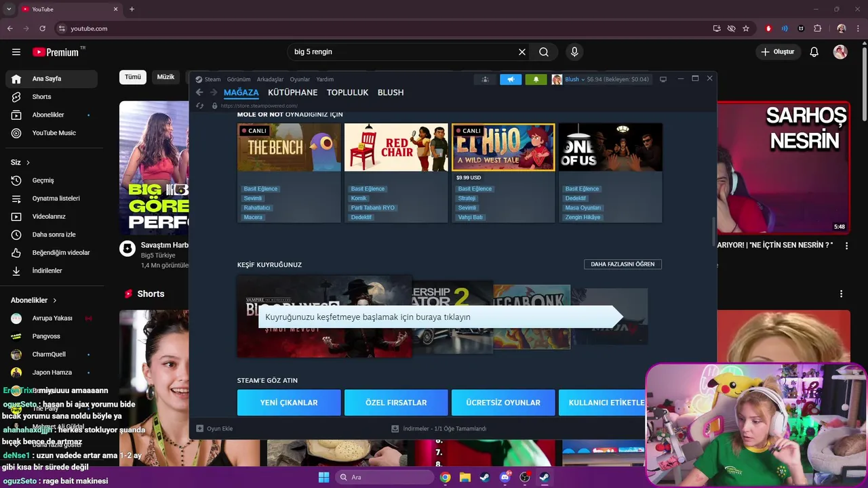868x488 pixels.
Task: Open Chrome three-dot menu
Action: pos(858,28)
